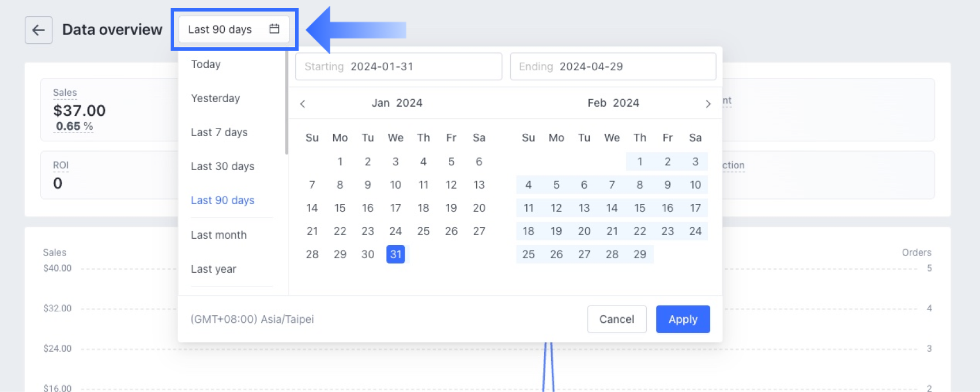The image size is (980, 392).
Task: Go to next month in calendar
Action: tap(708, 104)
